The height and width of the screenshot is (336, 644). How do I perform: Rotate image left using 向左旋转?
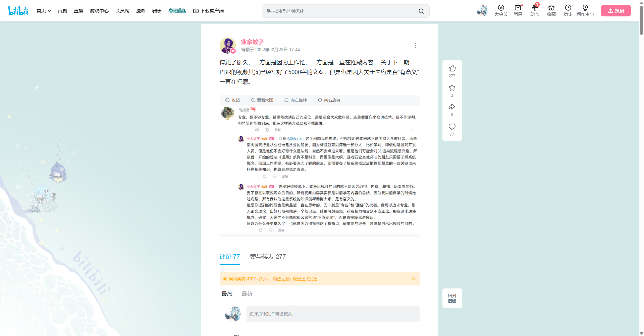(x=295, y=100)
